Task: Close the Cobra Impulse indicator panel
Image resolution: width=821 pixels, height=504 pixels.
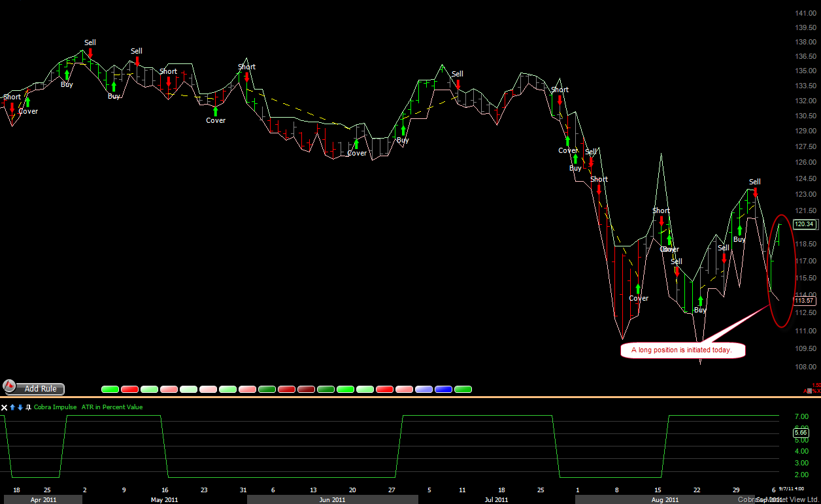Action: click(5, 407)
